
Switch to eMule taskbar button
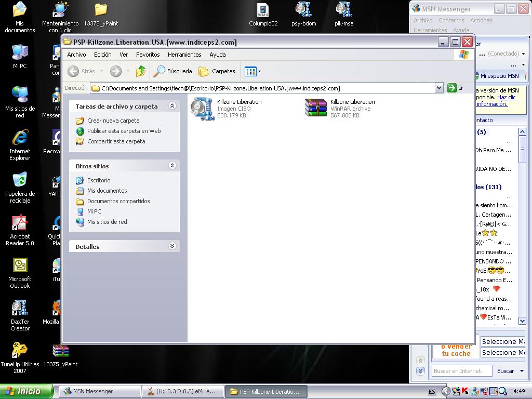[183, 391]
